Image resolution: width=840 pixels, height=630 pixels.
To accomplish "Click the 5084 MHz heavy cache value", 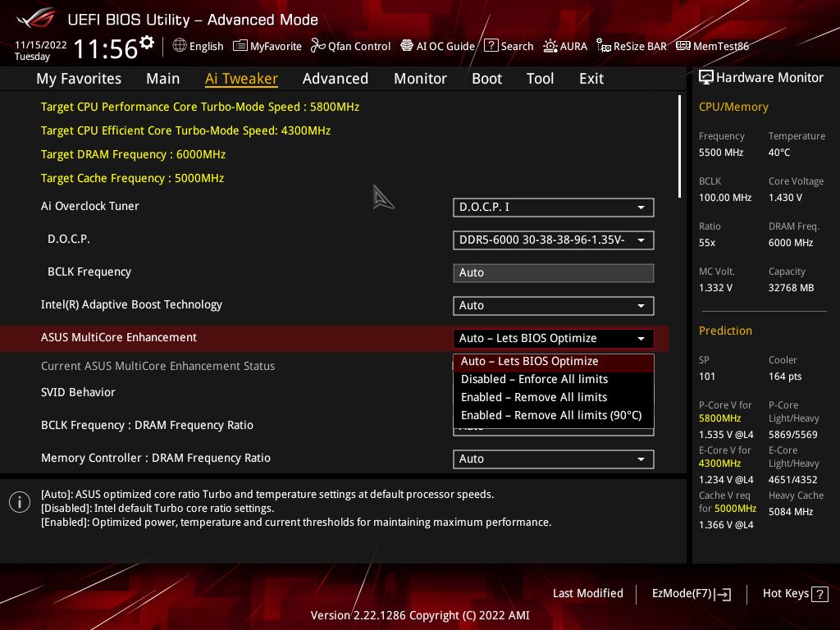I will (791, 512).
